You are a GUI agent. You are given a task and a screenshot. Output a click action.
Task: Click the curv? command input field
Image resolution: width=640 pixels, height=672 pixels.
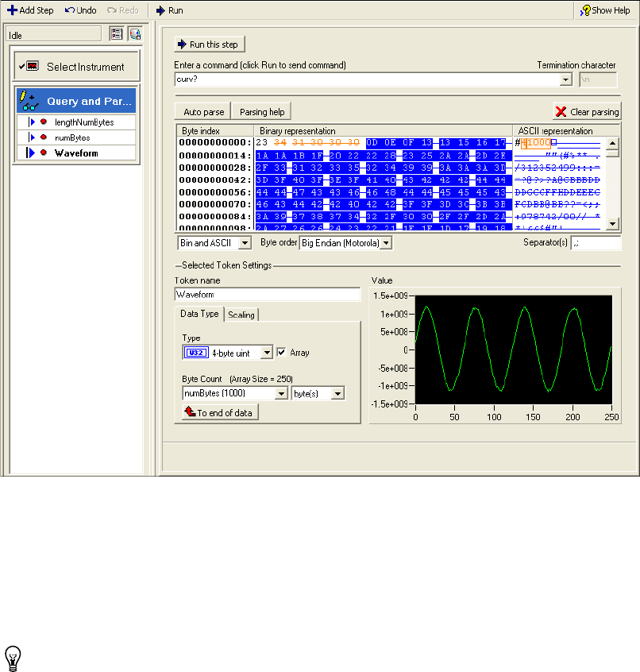pos(368,79)
